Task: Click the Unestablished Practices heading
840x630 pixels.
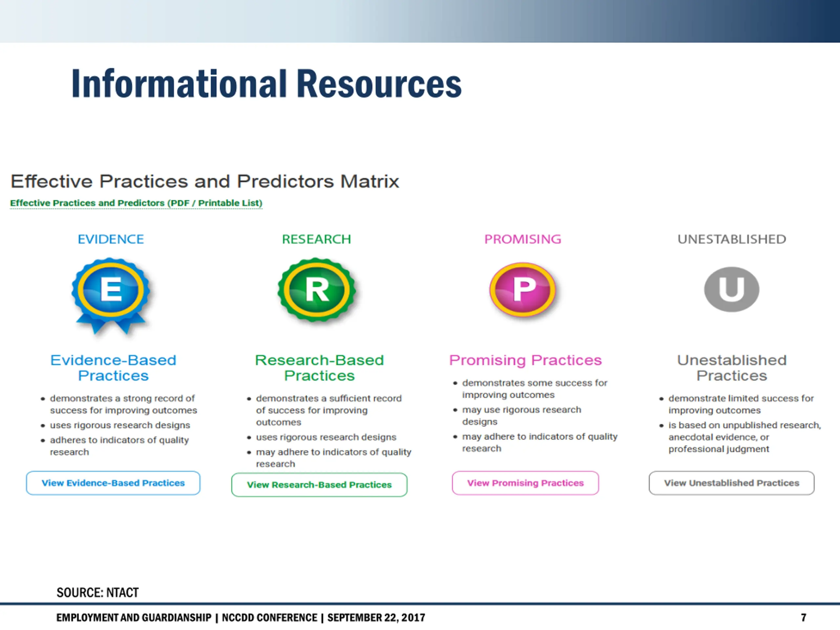Action: 732,367
